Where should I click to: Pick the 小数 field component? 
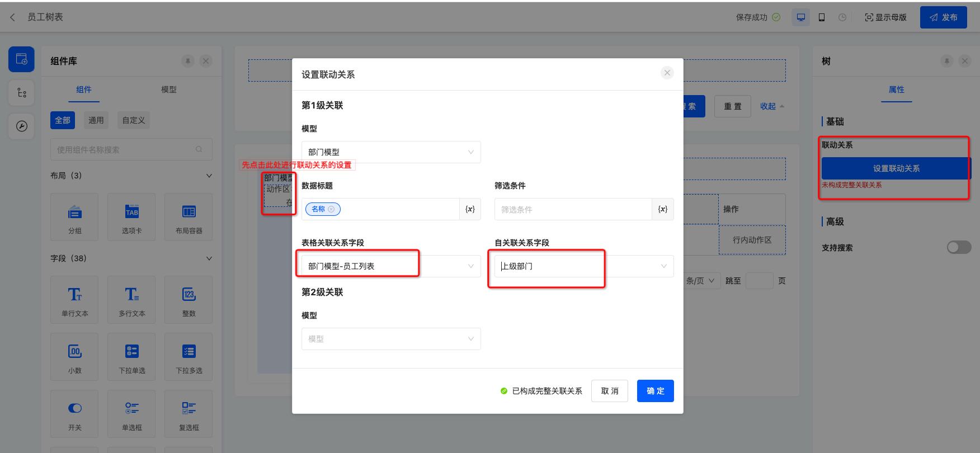click(74, 357)
